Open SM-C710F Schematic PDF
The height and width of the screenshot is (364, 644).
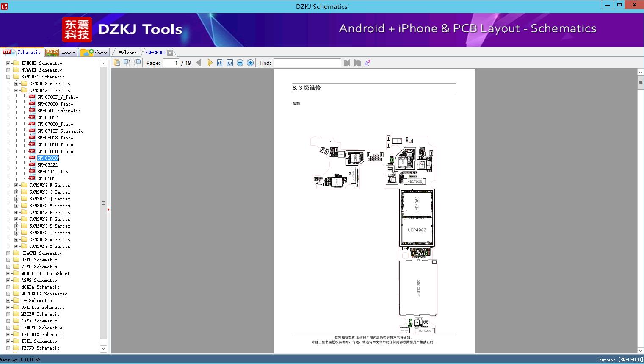(x=60, y=131)
